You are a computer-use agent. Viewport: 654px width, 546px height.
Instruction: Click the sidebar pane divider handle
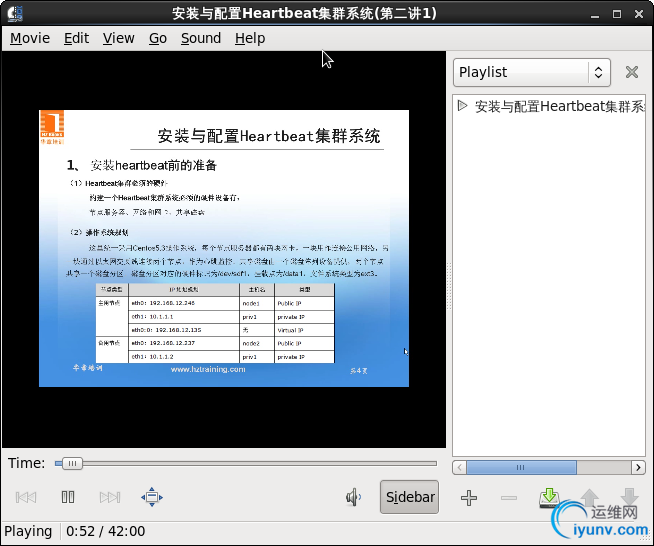pos(449,286)
